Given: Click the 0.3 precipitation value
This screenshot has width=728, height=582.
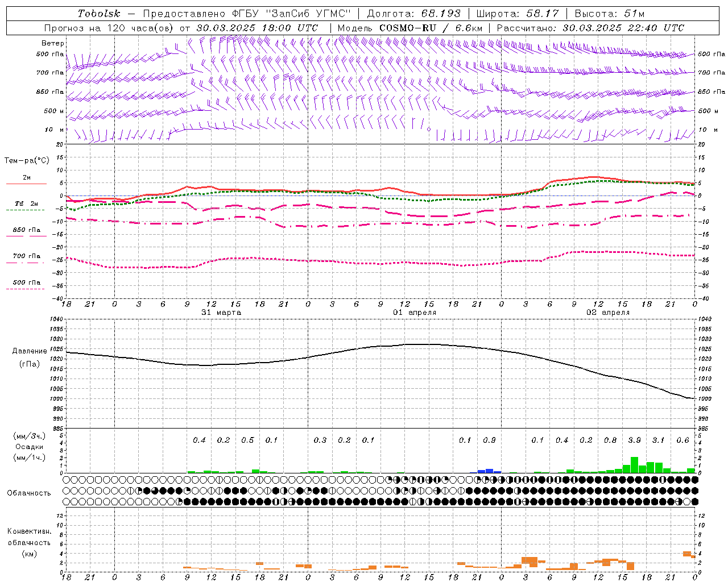Looking at the screenshot, I should click(320, 440).
